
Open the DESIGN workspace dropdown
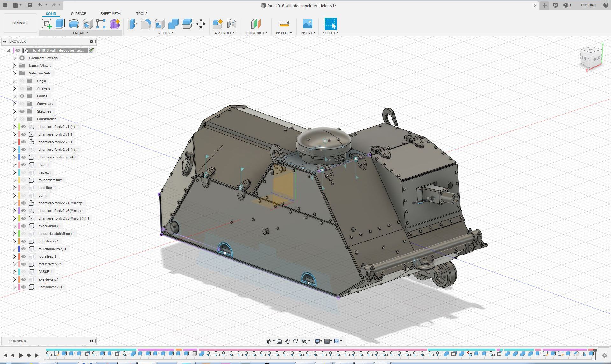[20, 23]
